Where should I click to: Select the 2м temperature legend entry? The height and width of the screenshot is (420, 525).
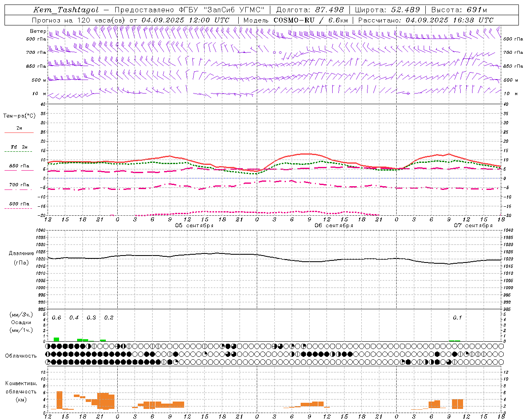pos(19,128)
